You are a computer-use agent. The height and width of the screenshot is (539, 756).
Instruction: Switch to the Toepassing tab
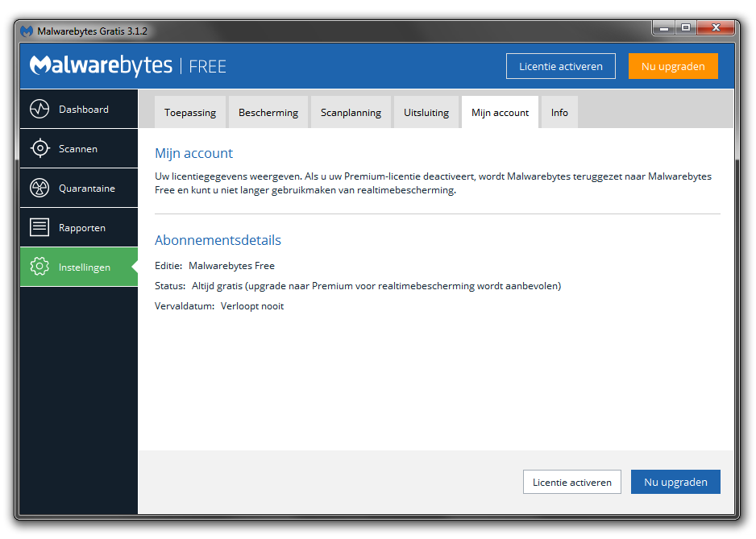point(190,112)
